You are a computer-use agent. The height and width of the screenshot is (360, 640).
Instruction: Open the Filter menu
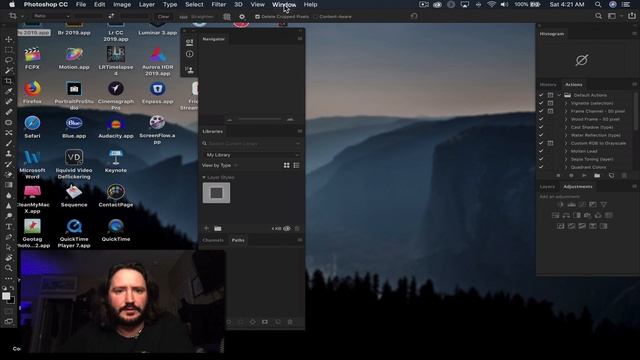218,4
